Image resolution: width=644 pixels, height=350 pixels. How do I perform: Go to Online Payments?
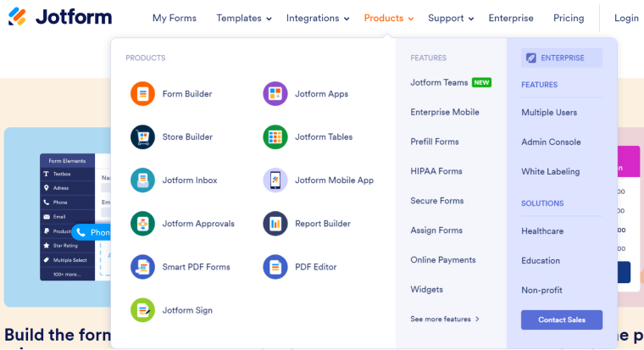[443, 260]
